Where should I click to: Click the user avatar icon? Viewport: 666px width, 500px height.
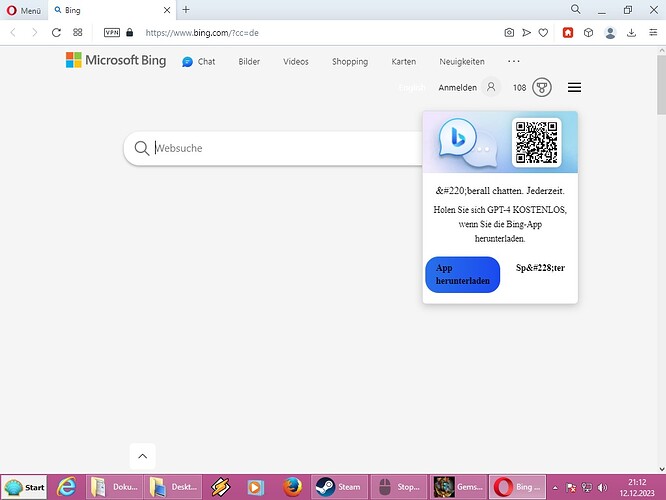491,87
